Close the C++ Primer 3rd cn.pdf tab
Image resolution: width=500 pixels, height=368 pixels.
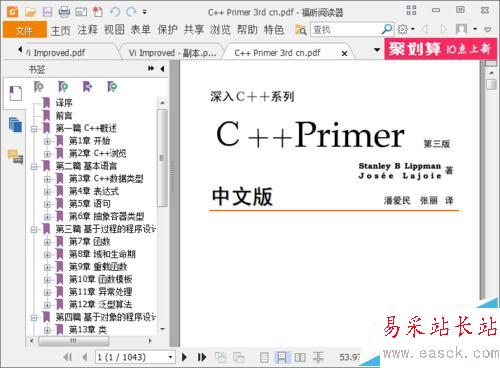[345, 53]
